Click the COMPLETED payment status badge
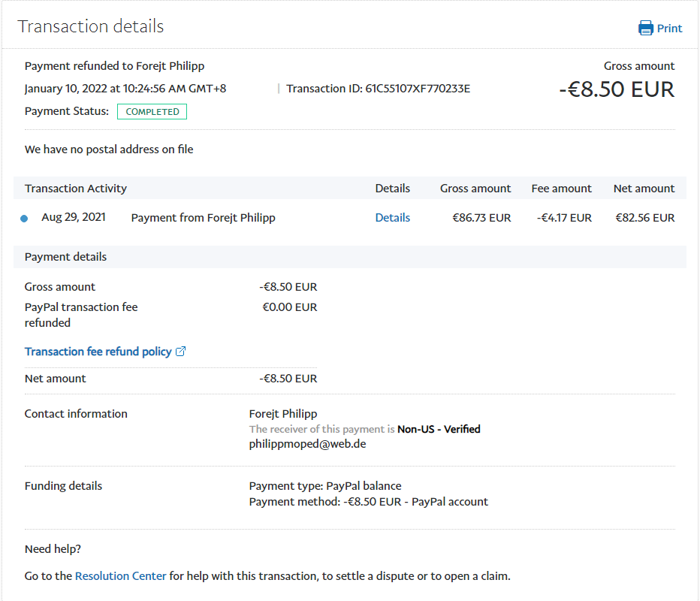Screen dimensions: 700x601 coord(152,112)
